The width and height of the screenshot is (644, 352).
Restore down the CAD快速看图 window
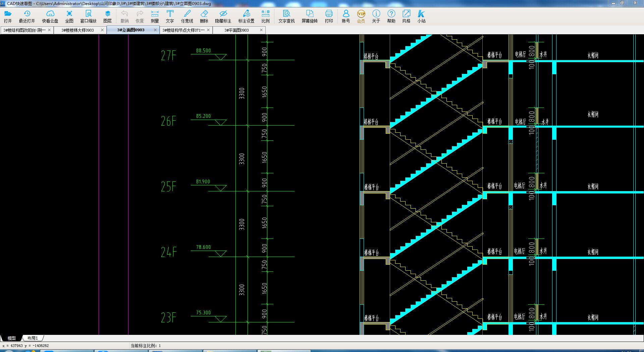pos(622,3)
